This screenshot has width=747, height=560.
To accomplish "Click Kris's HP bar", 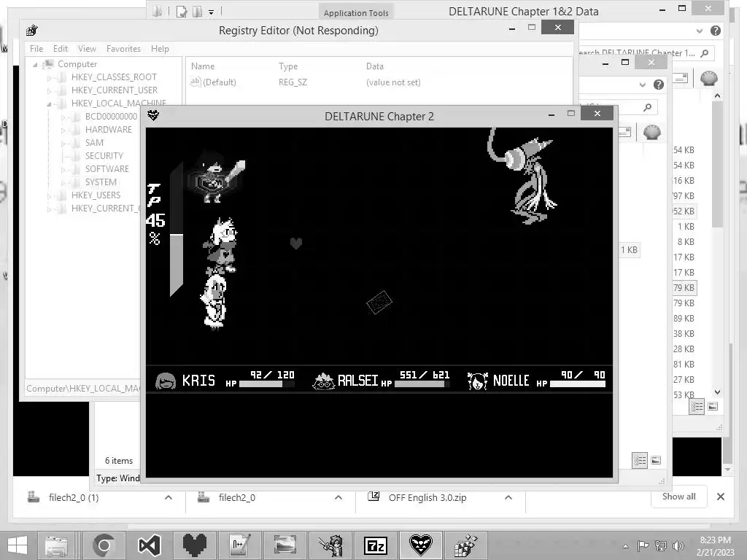I will click(267, 384).
